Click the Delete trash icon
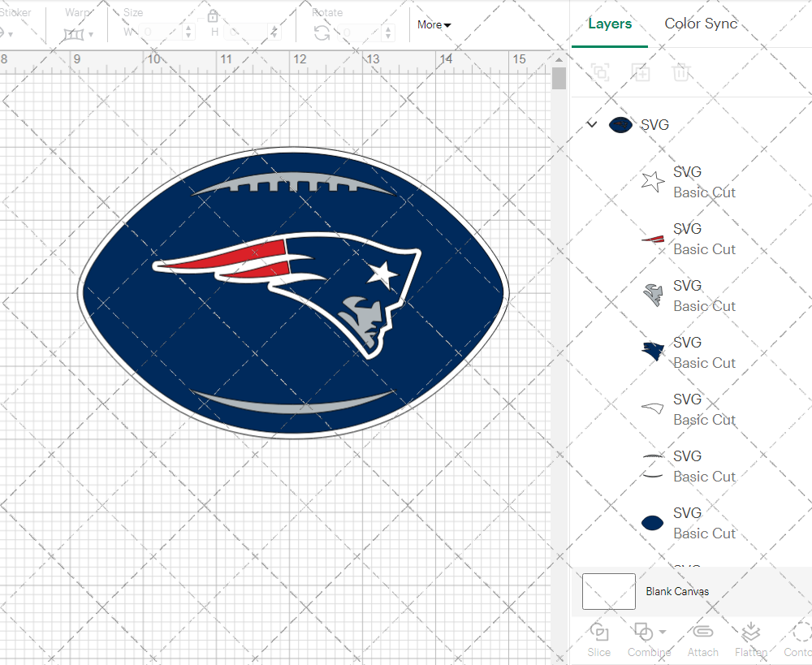 tap(681, 72)
